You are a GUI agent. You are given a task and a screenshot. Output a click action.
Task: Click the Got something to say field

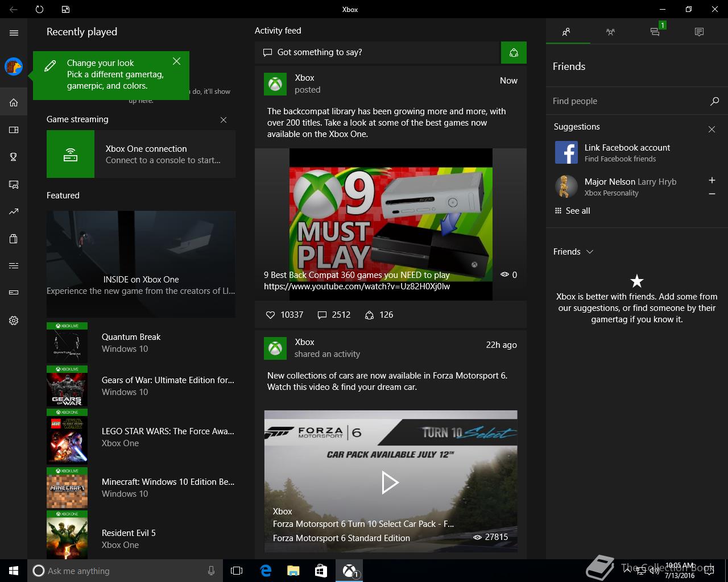(x=377, y=52)
